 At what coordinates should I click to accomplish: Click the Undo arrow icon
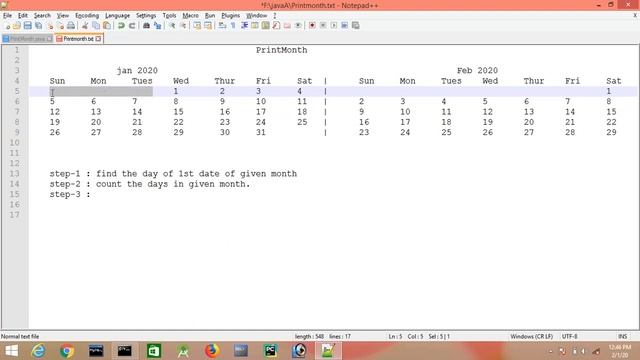pyautogui.click(x=121, y=26)
